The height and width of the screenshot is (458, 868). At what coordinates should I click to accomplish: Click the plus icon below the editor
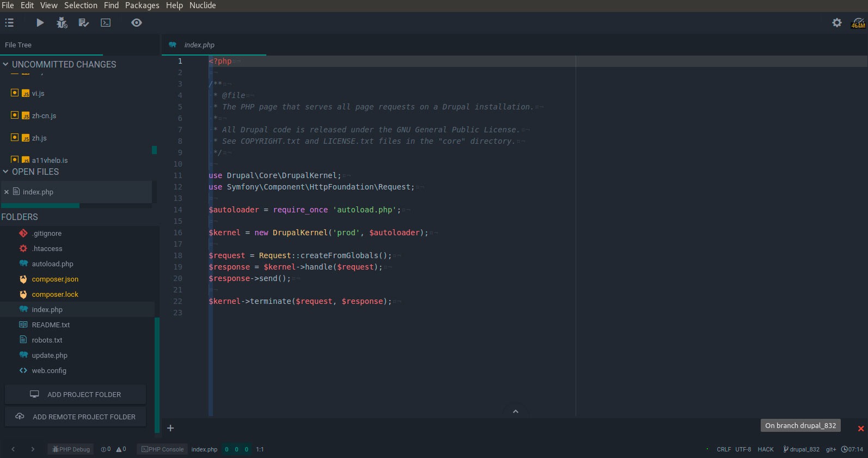170,428
